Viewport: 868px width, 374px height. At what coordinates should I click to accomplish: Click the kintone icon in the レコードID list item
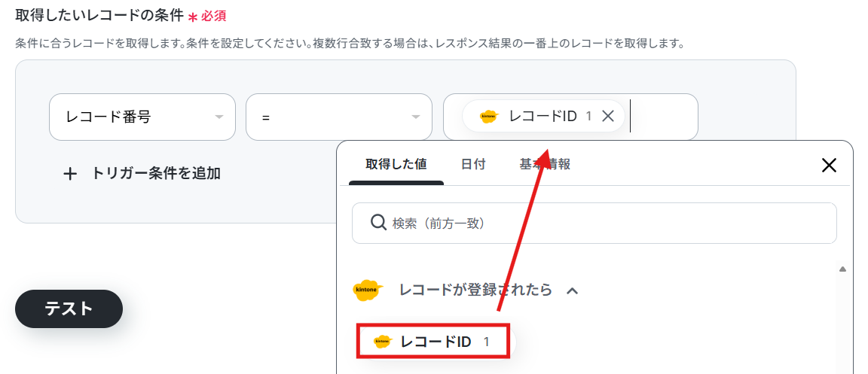coord(383,342)
